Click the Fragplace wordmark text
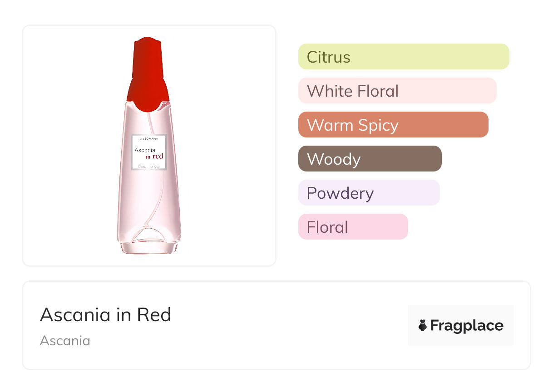 click(x=467, y=326)
